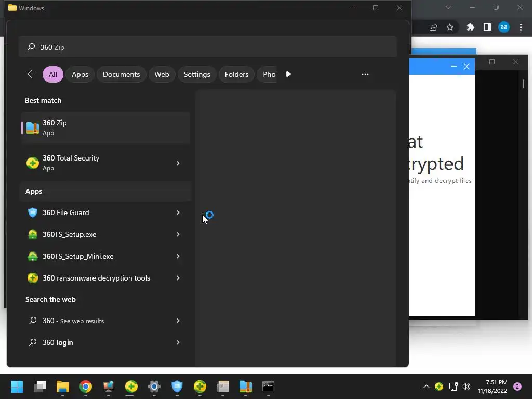Open 360 ransomware decryption tools icon

[33, 278]
